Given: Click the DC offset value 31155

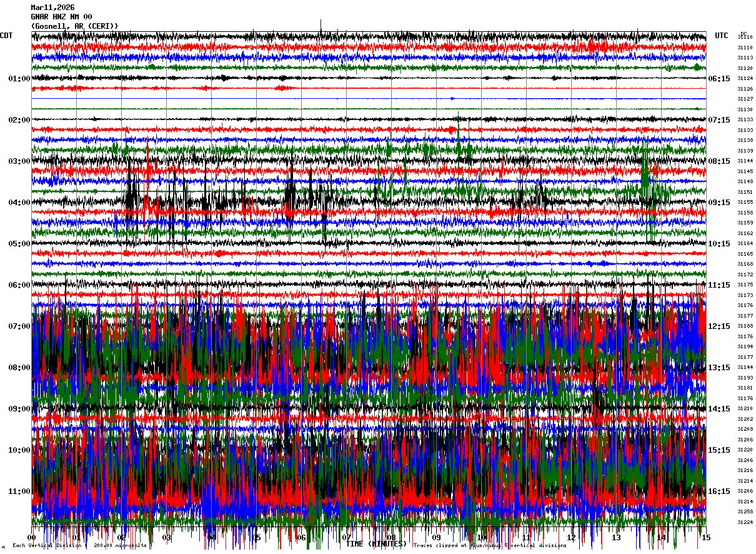Looking at the screenshot, I should click(x=745, y=202).
